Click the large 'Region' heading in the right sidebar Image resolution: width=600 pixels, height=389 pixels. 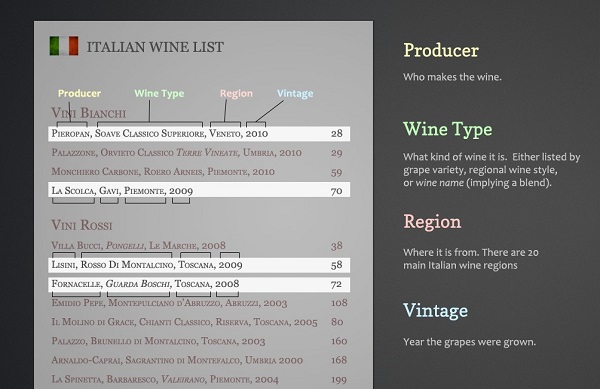tap(432, 222)
